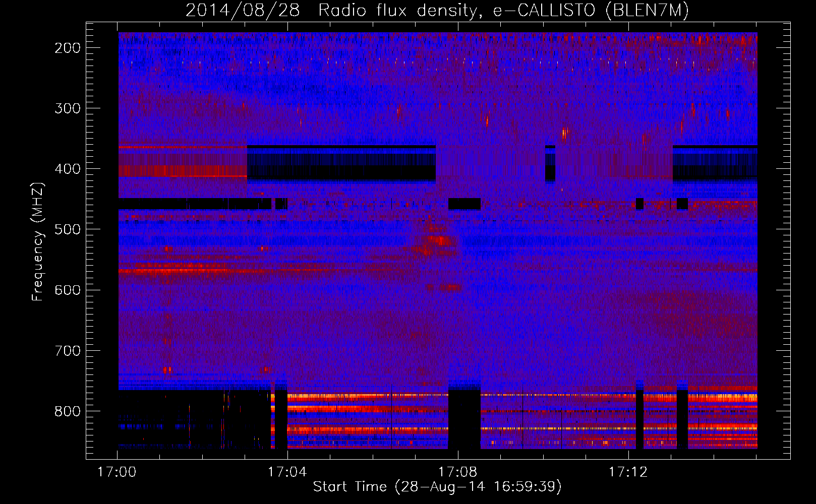The width and height of the screenshot is (816, 504).
Task: Click the 400 frequency tick label
Action: coord(68,169)
